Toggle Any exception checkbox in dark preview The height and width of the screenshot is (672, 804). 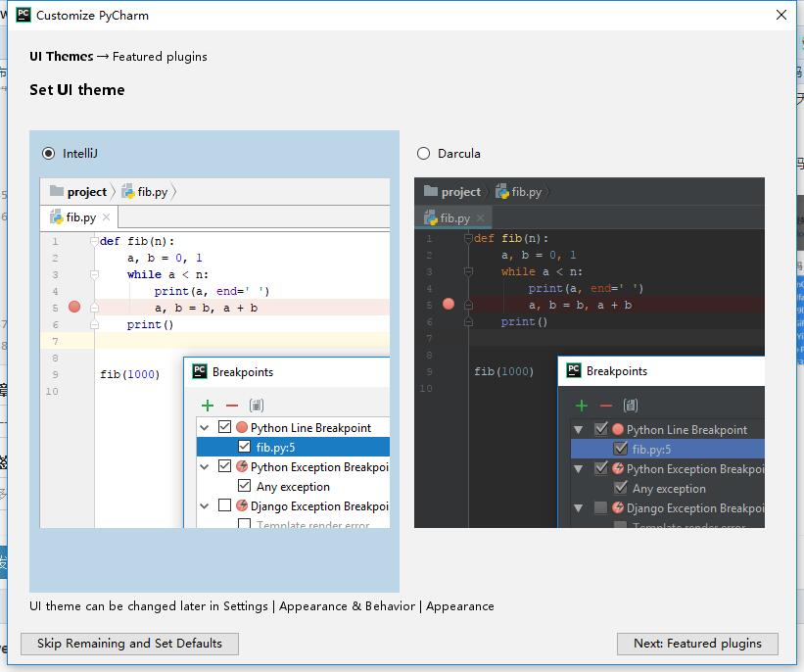coord(621,487)
